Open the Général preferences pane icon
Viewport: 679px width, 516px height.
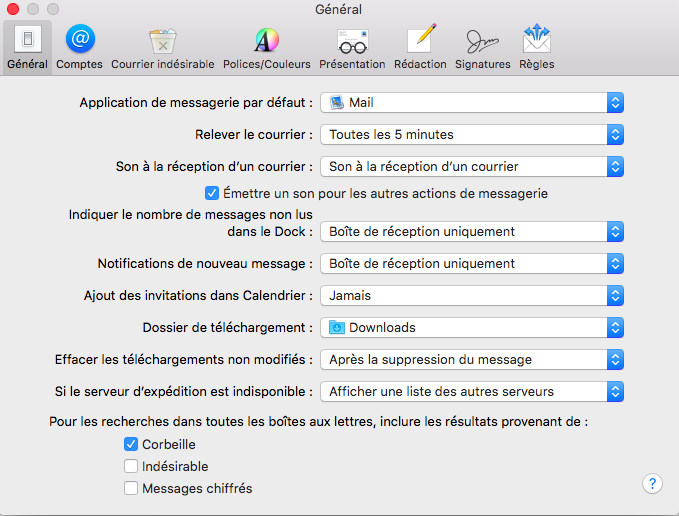click(x=27, y=41)
